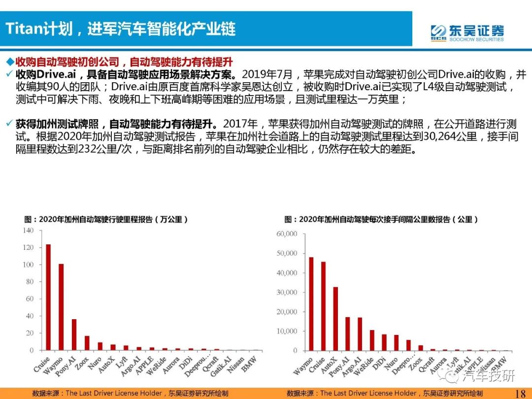Click the '10,000' value on the right chart axis
The height and width of the screenshot is (399, 532).
click(287, 331)
